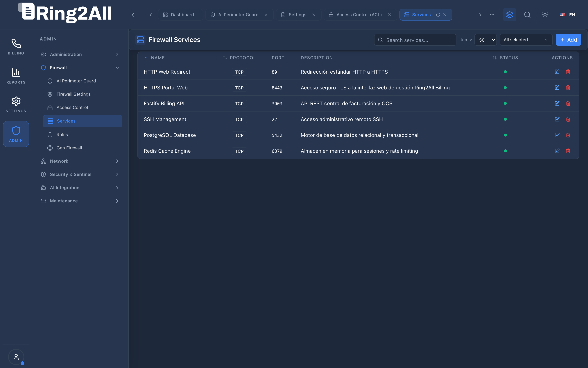Open the Reports chart icon section
The width and height of the screenshot is (588, 368).
16,76
